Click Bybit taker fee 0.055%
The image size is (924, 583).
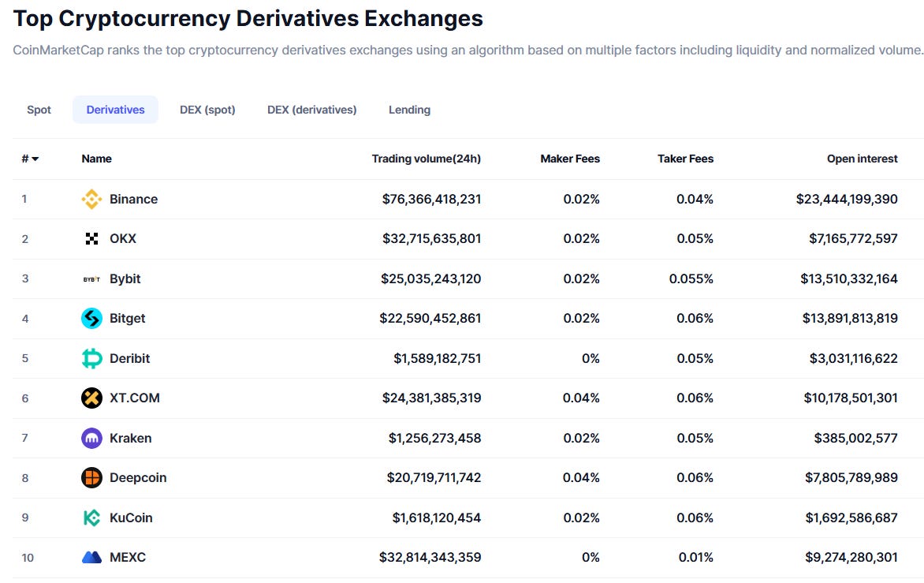(691, 278)
